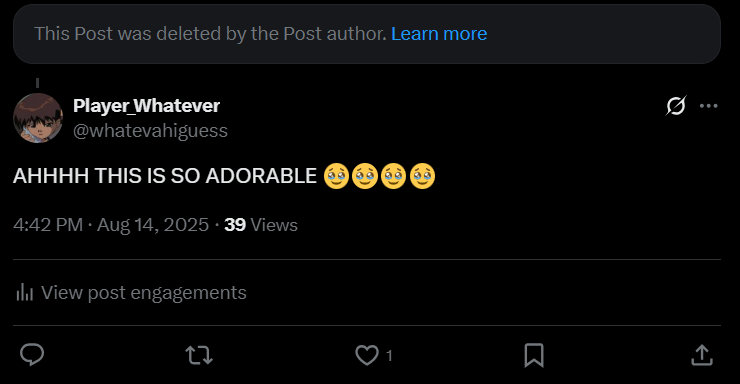Open the three-dot more options menu
Image resolution: width=740 pixels, height=384 pixels.
click(708, 106)
